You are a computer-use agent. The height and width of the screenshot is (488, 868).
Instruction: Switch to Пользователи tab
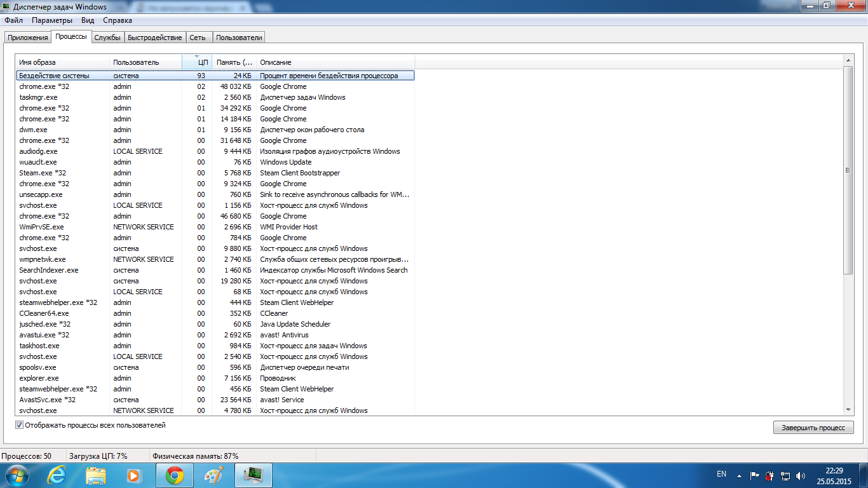[239, 37]
